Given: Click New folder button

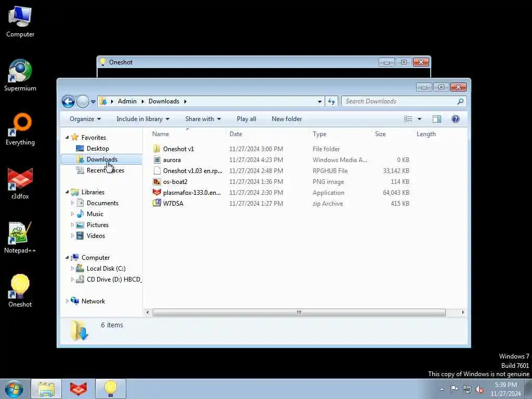Looking at the screenshot, I should tap(287, 119).
